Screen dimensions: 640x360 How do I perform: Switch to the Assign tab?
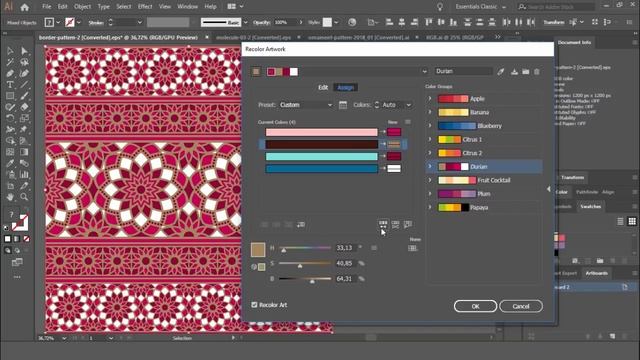[x=345, y=87]
